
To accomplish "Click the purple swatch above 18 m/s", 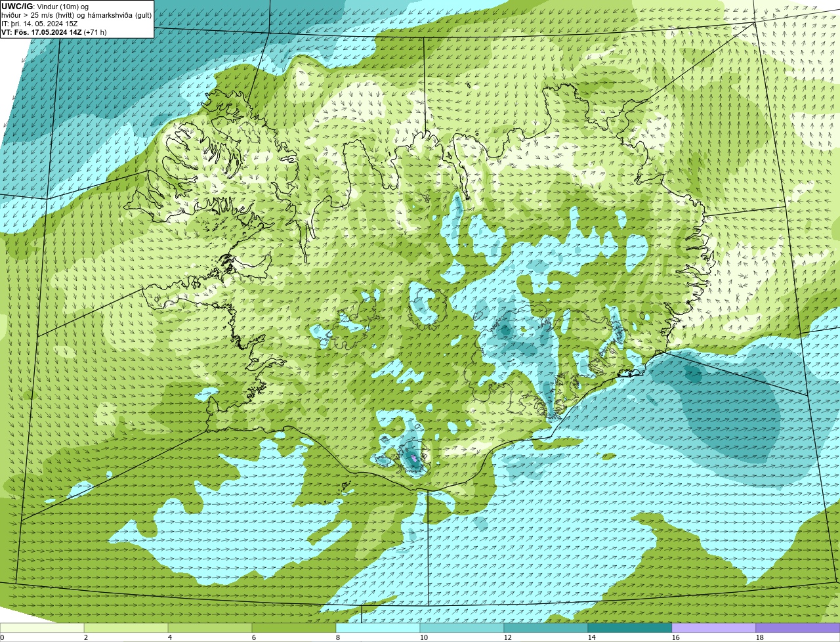I will [x=798, y=628].
